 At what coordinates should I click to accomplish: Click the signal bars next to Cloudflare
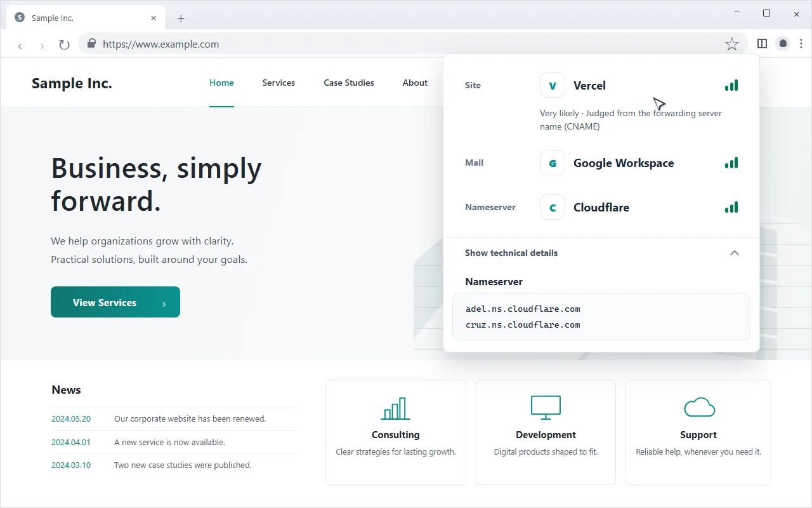click(731, 207)
